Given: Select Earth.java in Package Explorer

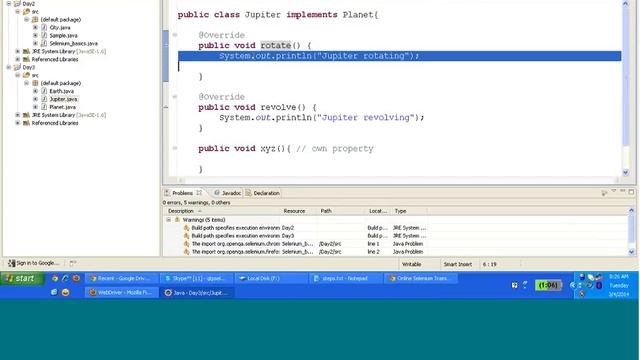Looking at the screenshot, I should point(62,91).
